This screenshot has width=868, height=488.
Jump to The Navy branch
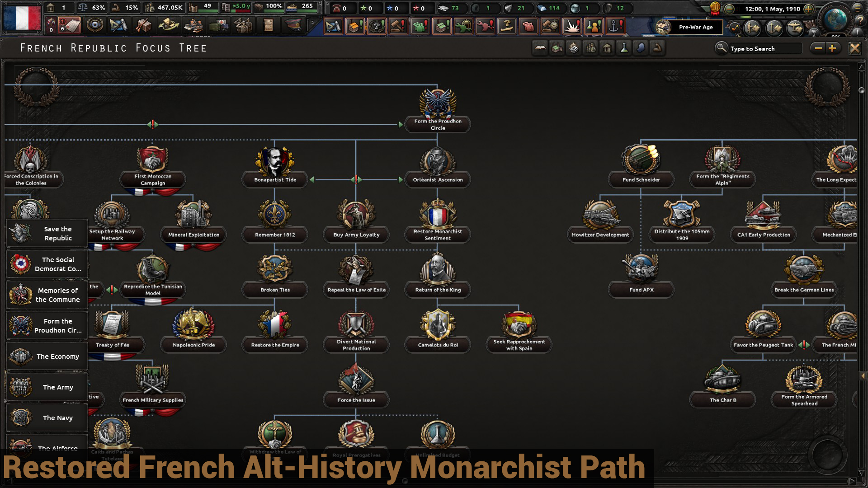pos(47,418)
